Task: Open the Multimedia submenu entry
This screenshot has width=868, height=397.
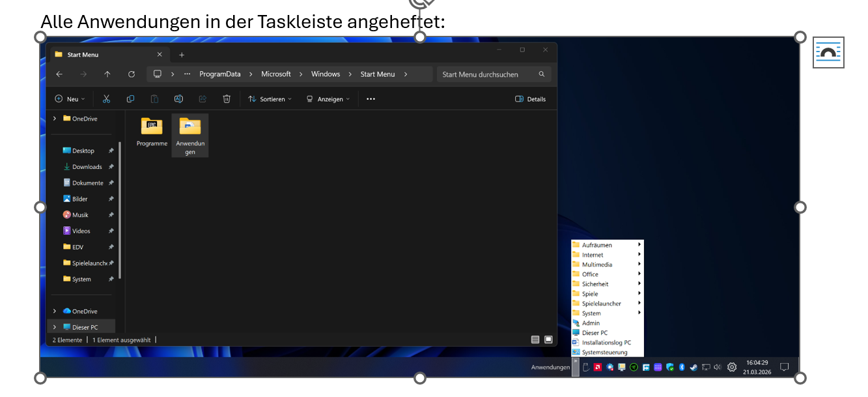Action: pos(607,265)
